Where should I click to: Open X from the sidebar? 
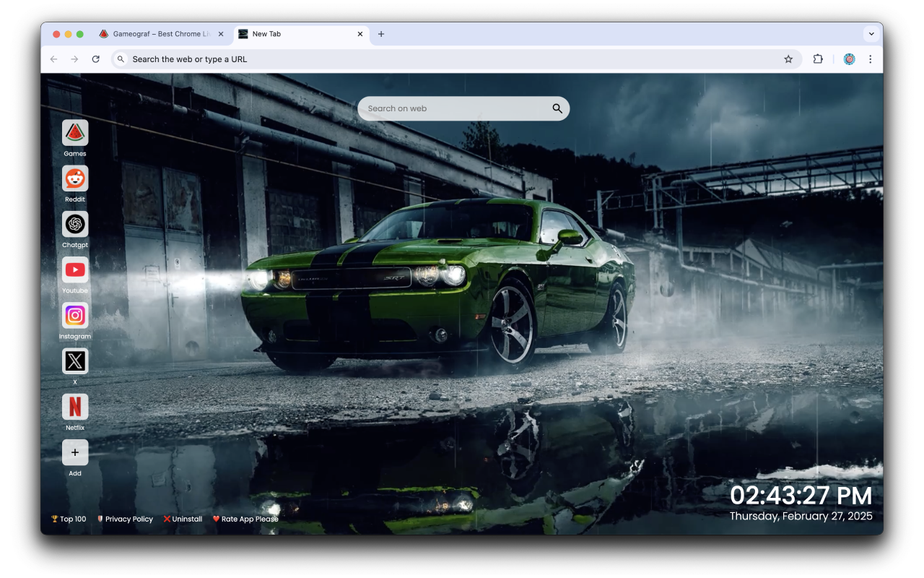point(75,361)
